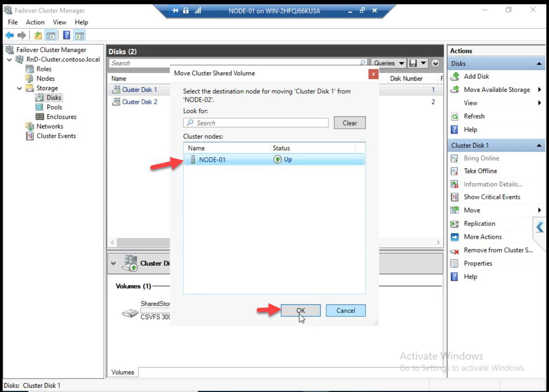The image size is (549, 392).
Task: Click Help link under Disks actions
Action: [470, 130]
